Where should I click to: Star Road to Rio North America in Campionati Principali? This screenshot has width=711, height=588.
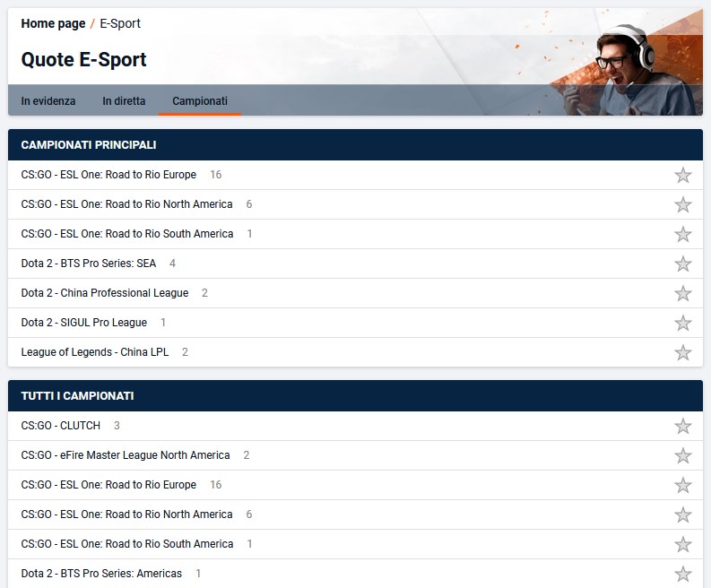(x=682, y=204)
